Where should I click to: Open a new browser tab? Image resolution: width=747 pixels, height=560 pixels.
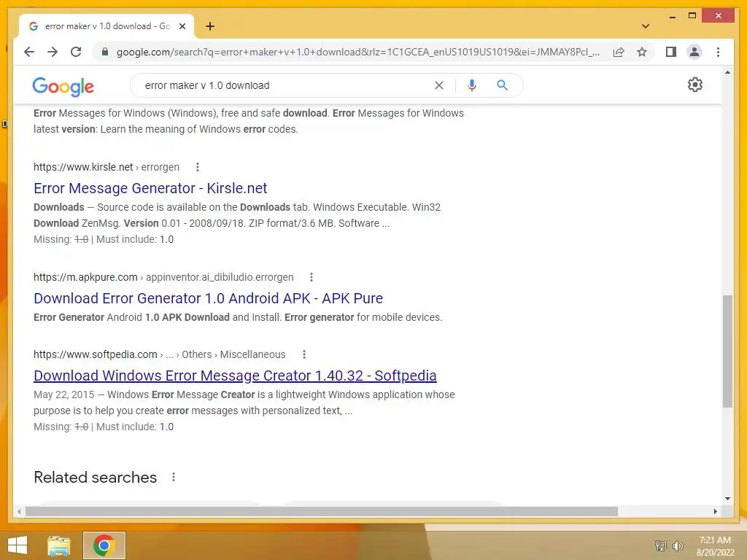(x=210, y=26)
